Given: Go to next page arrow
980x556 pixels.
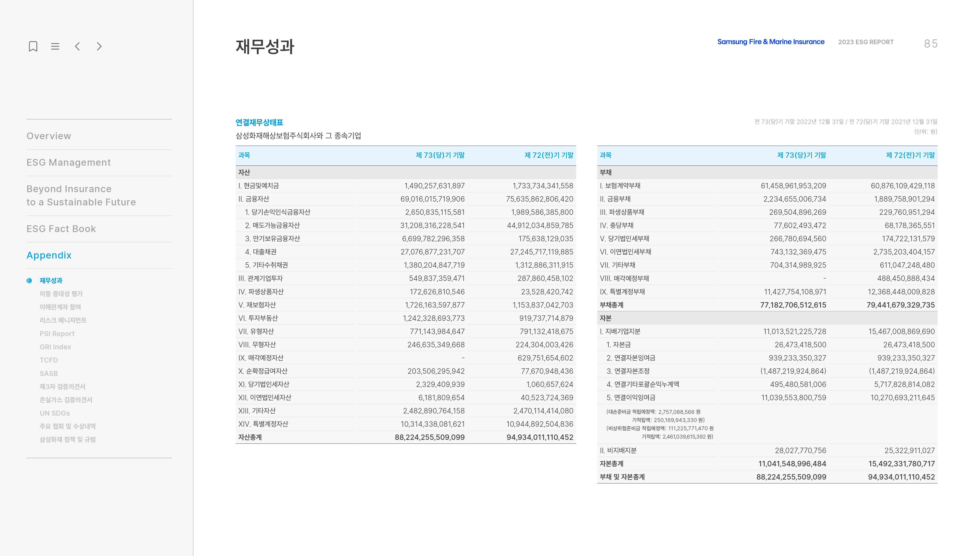Looking at the screenshot, I should (x=99, y=47).
